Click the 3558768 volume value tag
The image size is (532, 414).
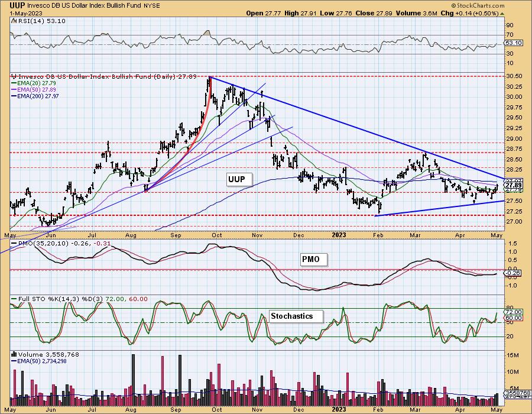tap(518, 392)
